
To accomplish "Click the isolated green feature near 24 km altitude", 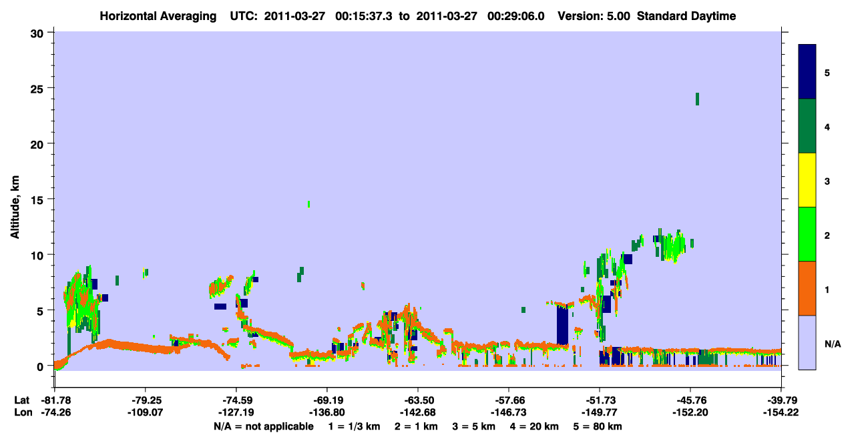I will (x=697, y=99).
